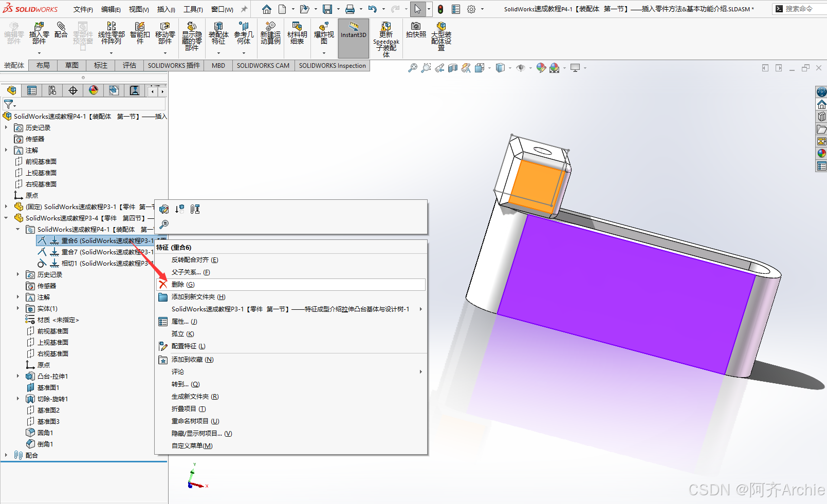This screenshot has height=504, width=827.
Task: Click the Smart Fasteners (智能扣件) icon
Action: (140, 33)
